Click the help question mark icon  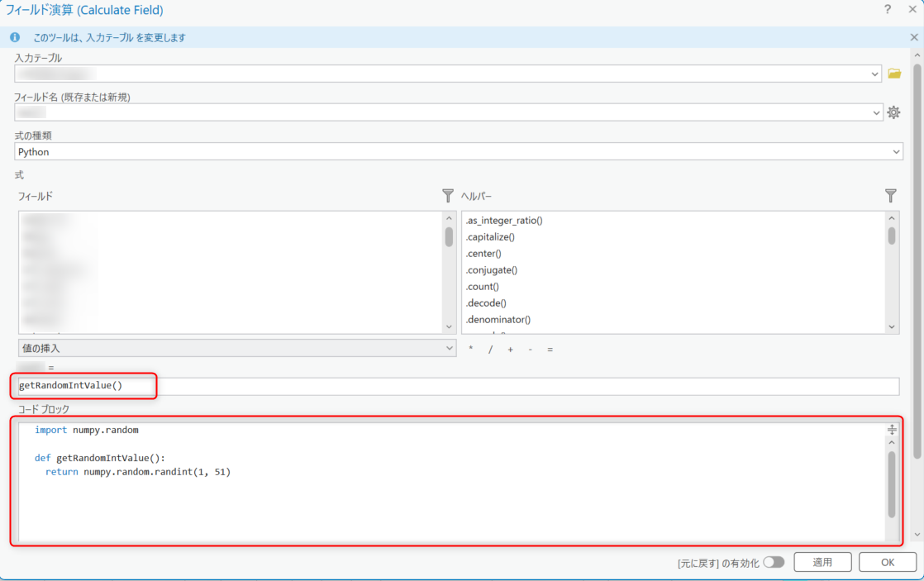[x=888, y=10]
